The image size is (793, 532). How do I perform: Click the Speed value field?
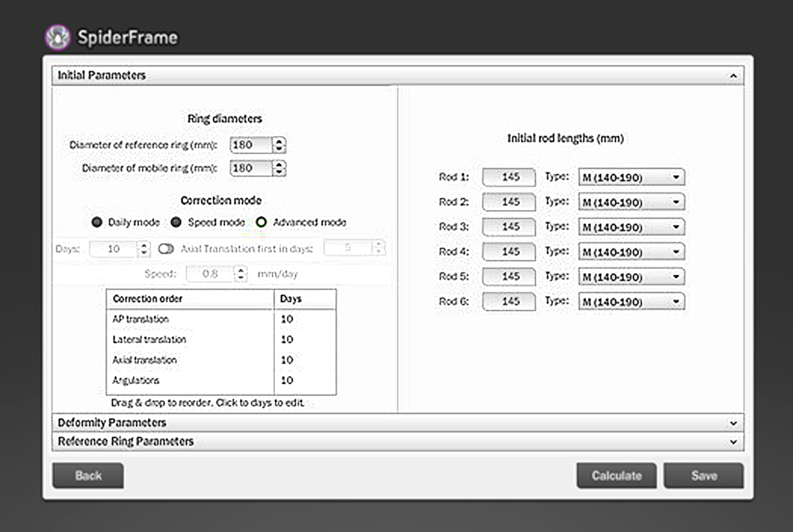(211, 273)
